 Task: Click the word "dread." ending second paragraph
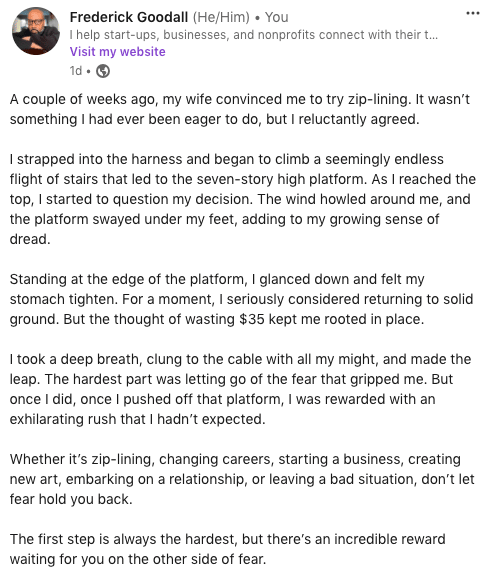click(30, 239)
